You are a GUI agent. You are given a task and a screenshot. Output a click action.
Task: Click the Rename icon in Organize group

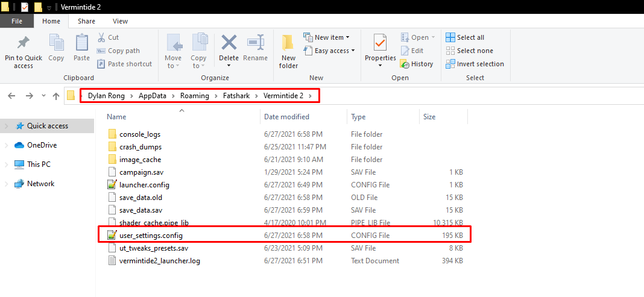click(x=255, y=44)
